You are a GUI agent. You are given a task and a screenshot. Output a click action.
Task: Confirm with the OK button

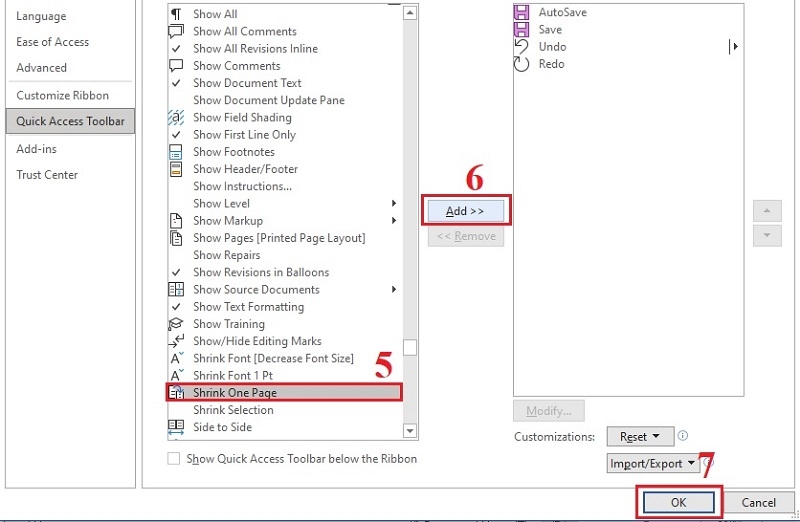click(x=679, y=503)
